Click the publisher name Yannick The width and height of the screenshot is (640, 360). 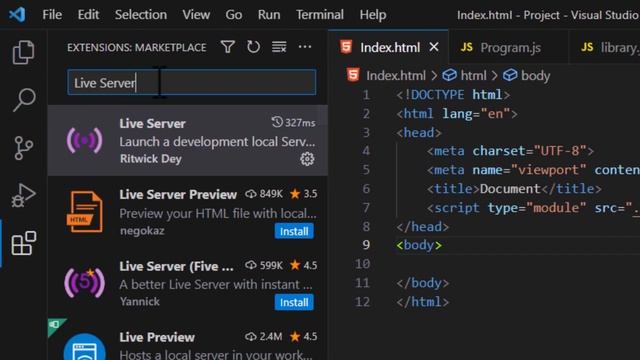(x=140, y=301)
